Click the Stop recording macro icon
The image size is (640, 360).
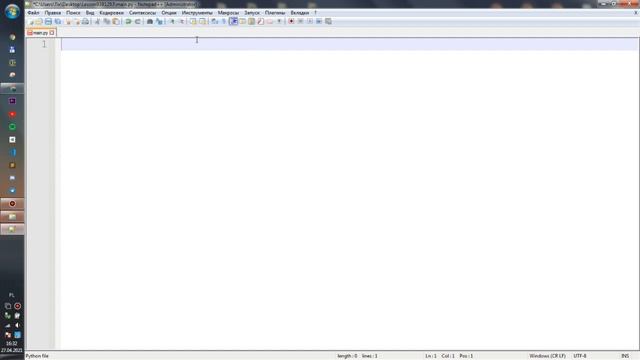(x=300, y=21)
